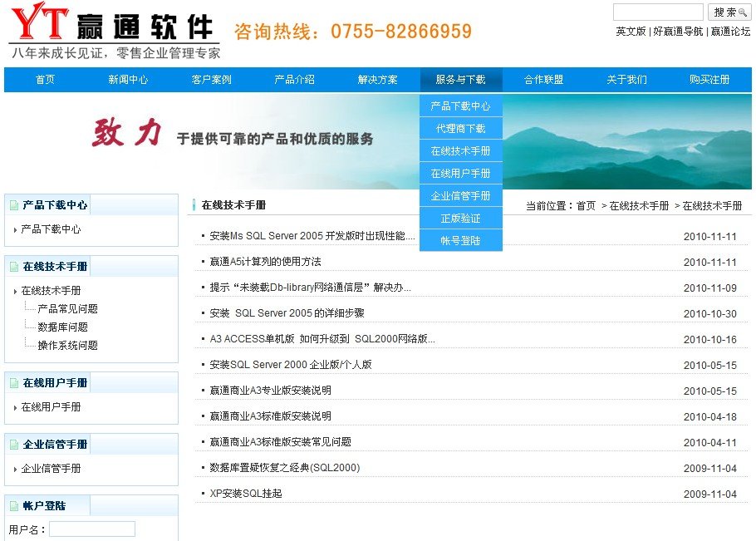756x541 pixels.
Task: Open the 服务与下载 navigation menu
Action: (460, 80)
